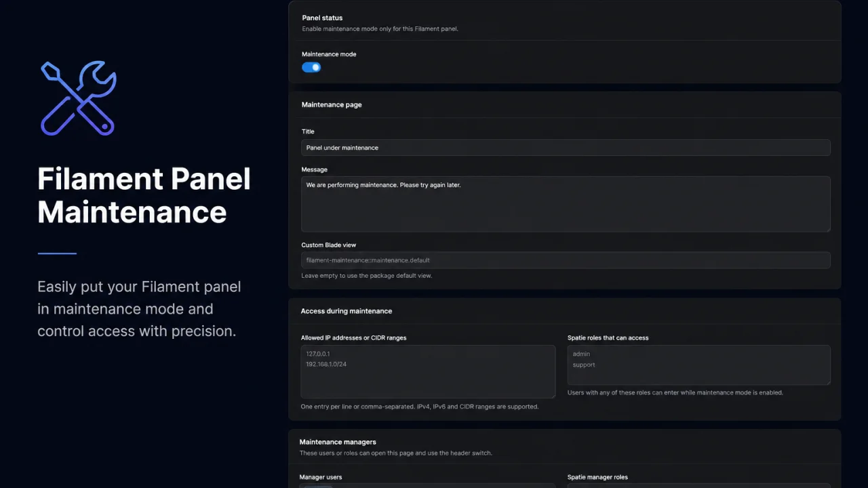868x488 pixels.
Task: Click into the Message textarea
Action: pyautogui.click(x=566, y=204)
